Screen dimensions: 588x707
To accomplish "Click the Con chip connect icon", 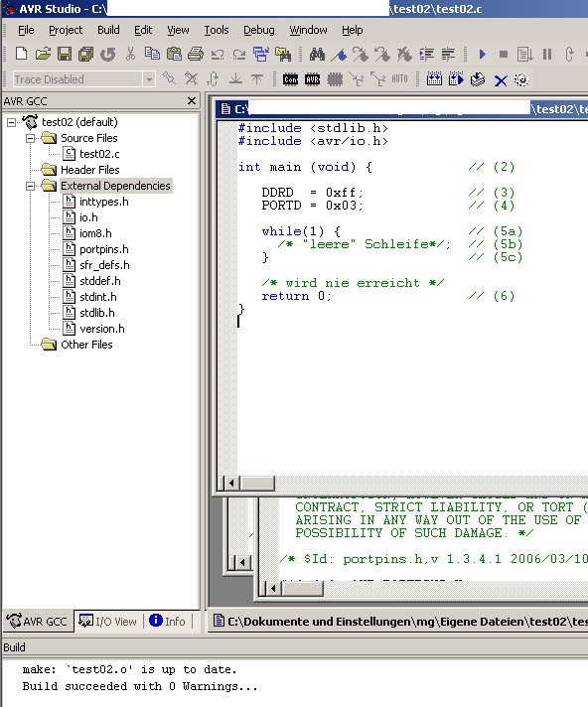I will click(x=290, y=79).
